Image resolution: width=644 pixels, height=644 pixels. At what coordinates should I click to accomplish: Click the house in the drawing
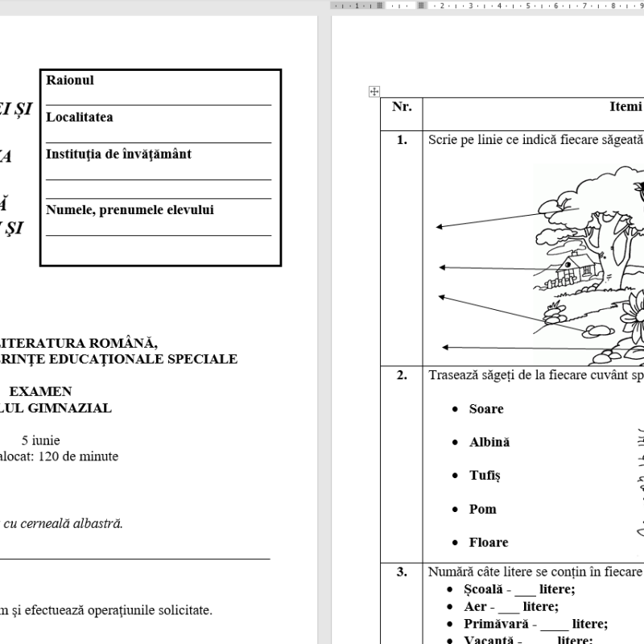tap(576, 272)
